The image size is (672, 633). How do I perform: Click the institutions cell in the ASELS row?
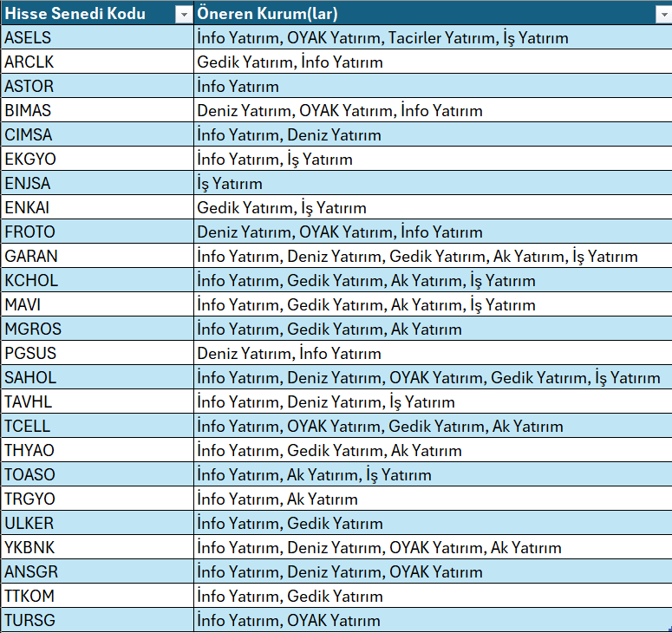[x=433, y=37]
